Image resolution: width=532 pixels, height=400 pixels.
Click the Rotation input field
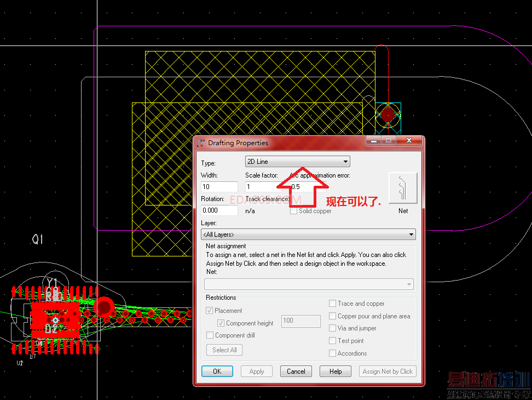pyautogui.click(x=219, y=210)
